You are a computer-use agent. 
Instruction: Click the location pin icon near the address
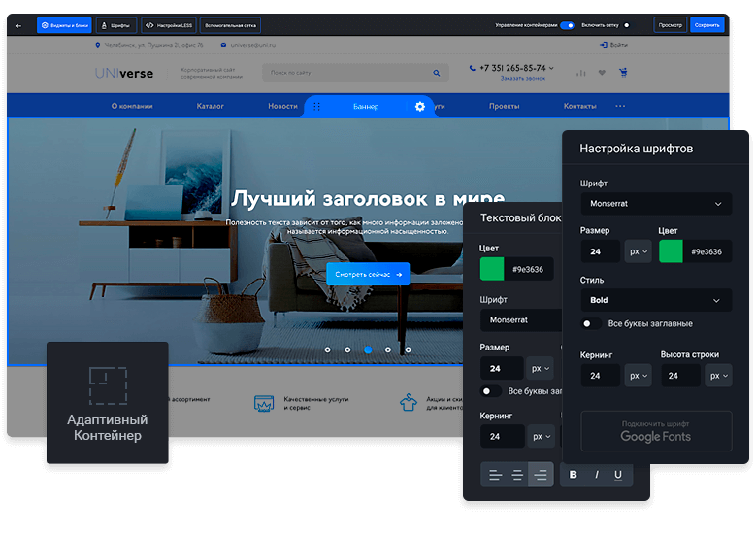point(98,45)
